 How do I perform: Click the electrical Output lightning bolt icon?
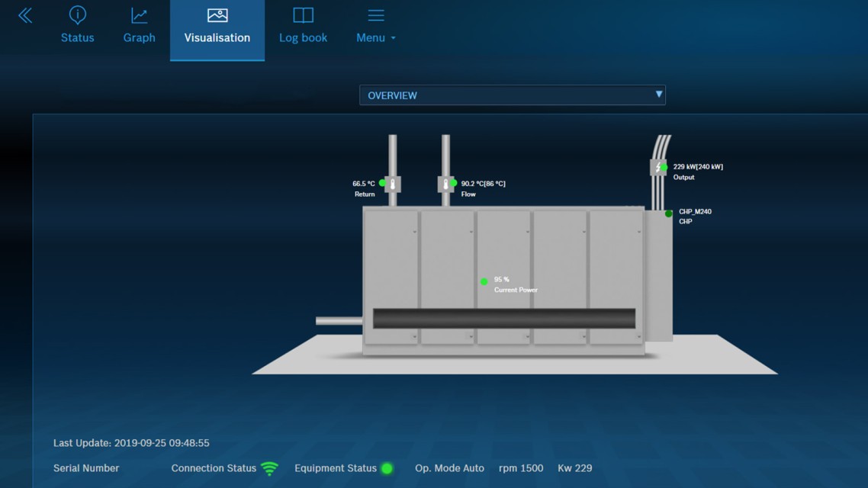point(657,168)
